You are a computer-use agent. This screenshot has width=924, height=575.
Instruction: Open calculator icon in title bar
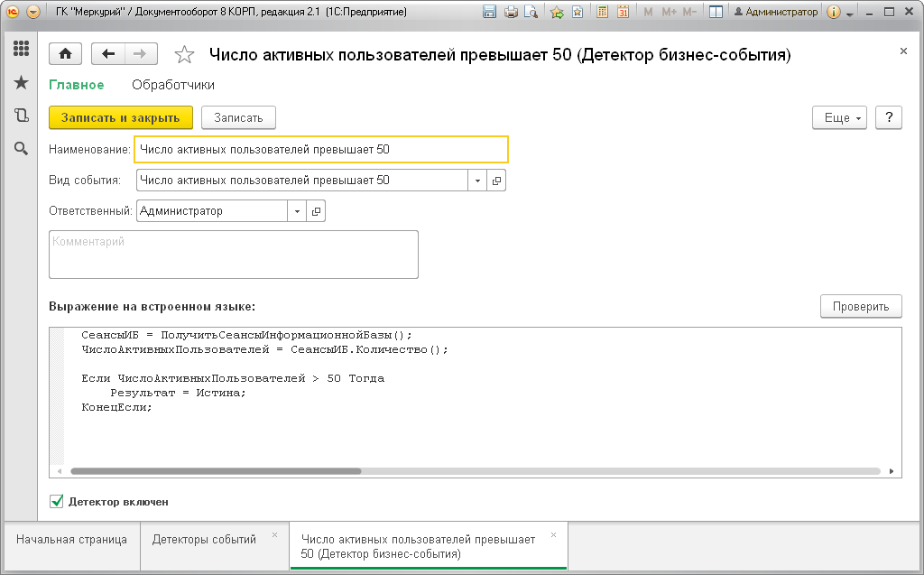tap(602, 12)
